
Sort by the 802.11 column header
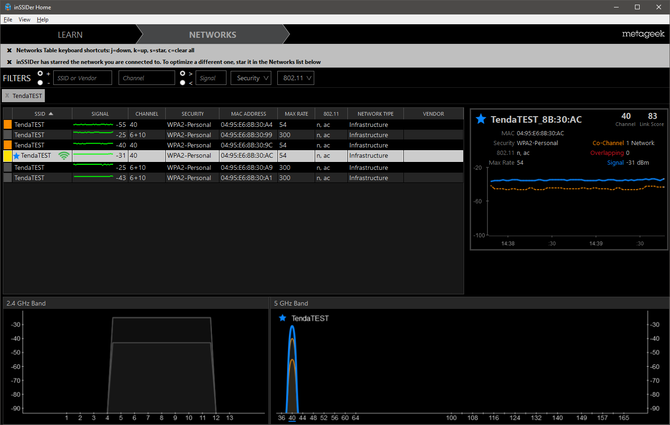pyautogui.click(x=331, y=114)
